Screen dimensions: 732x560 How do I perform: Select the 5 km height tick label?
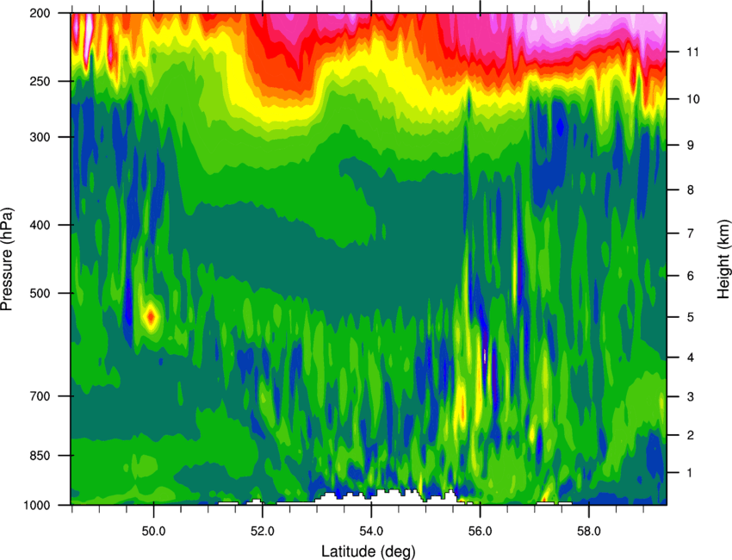(690, 317)
